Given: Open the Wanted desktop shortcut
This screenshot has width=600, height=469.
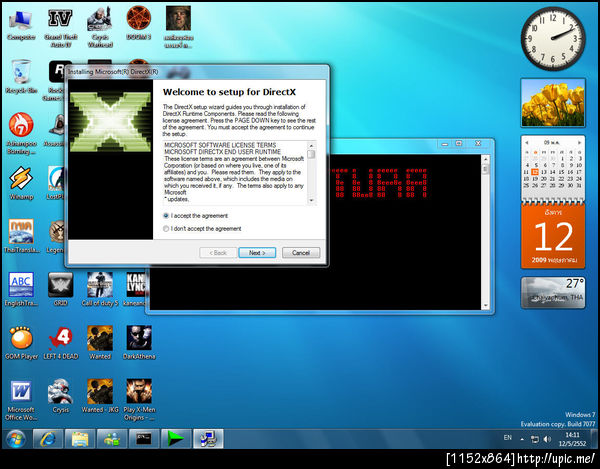Looking at the screenshot, I should (100, 343).
